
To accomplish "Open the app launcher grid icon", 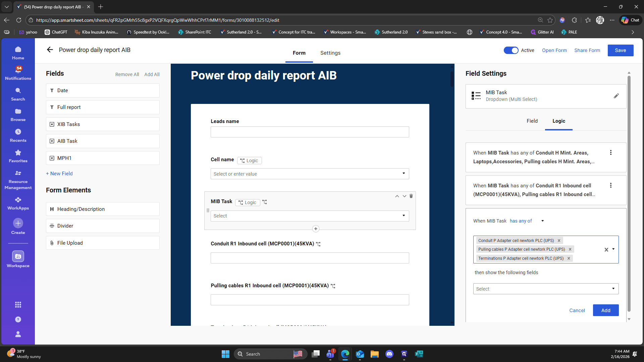I will [x=18, y=305].
